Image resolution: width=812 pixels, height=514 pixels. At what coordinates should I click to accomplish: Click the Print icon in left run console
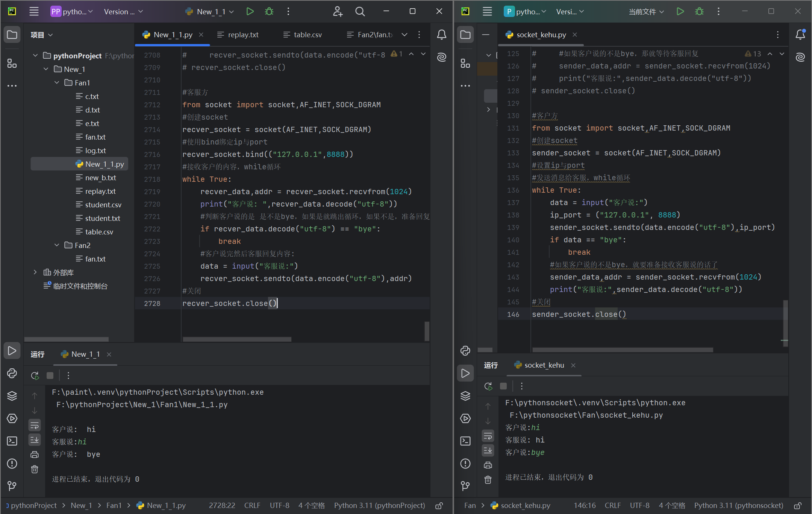[35, 455]
